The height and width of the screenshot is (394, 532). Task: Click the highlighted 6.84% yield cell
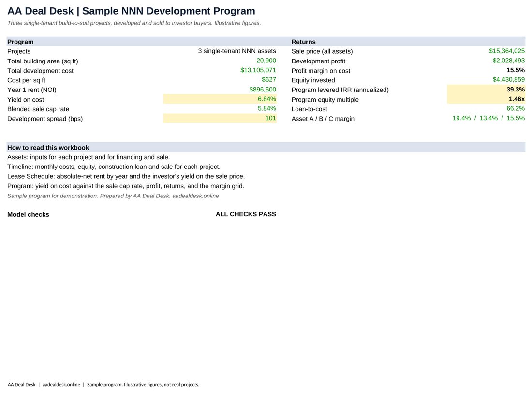tap(220, 99)
